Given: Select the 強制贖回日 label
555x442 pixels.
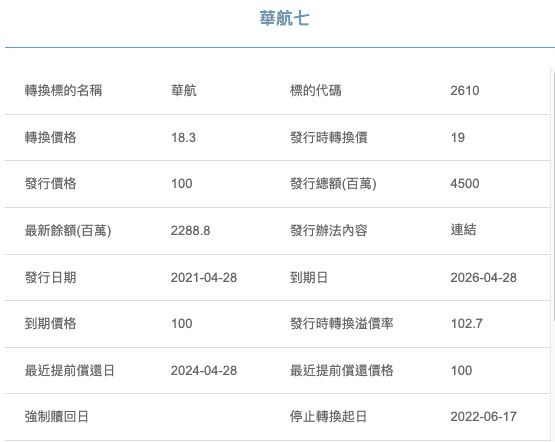Looking at the screenshot, I should coord(57,417).
